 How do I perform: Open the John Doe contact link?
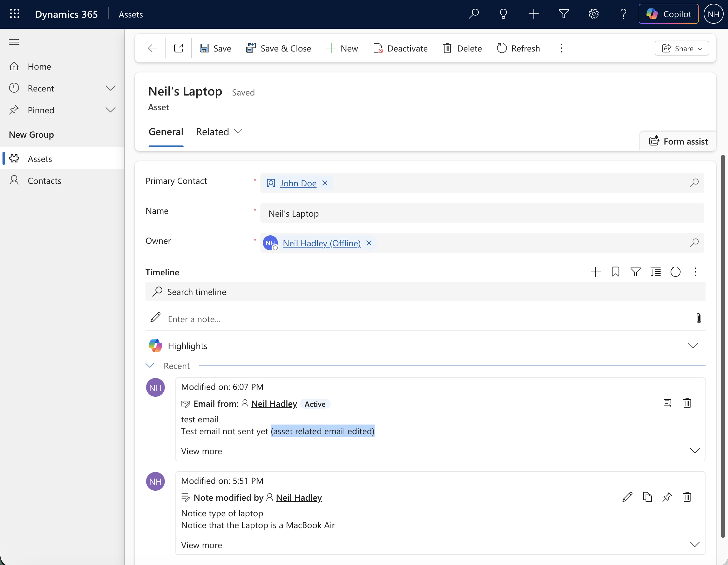pyautogui.click(x=298, y=183)
